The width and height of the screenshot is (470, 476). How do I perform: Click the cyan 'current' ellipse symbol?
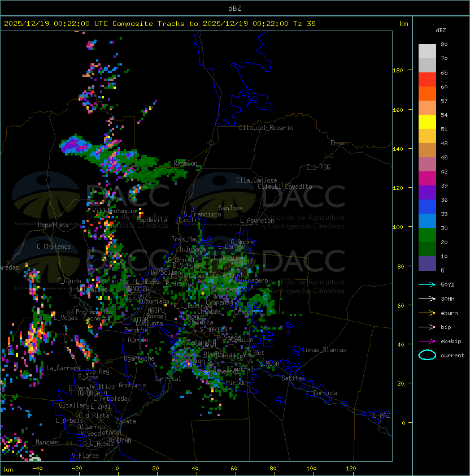427,355
